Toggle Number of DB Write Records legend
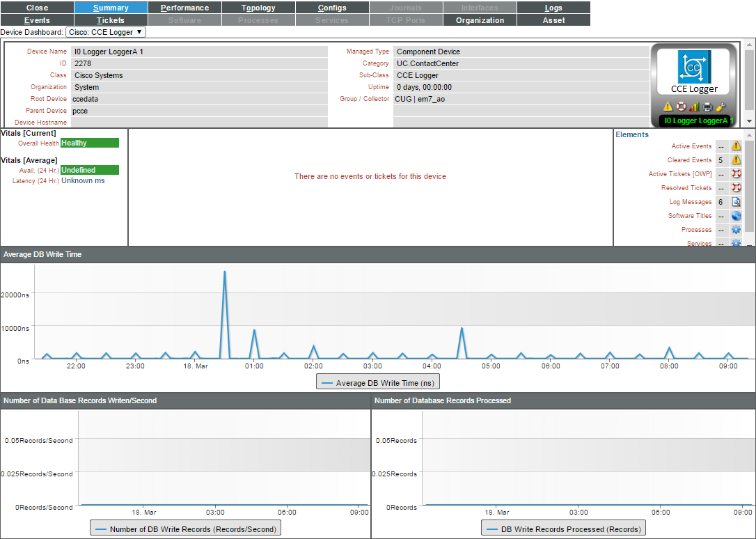The width and height of the screenshot is (756, 539). [x=186, y=529]
